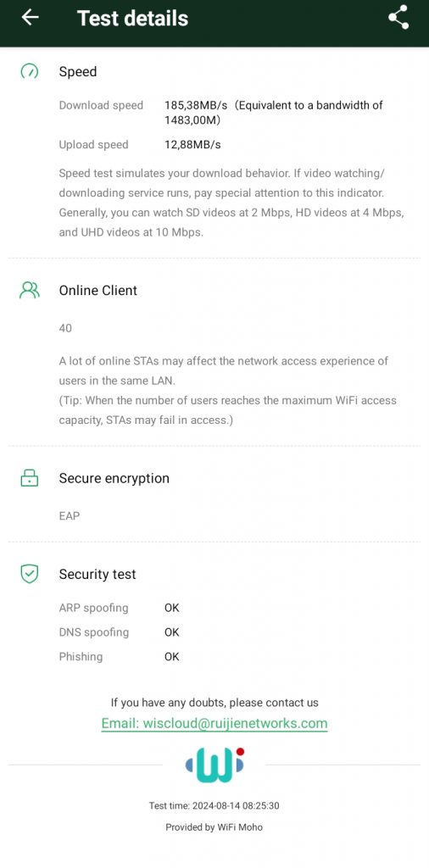Tap the Speed section heading

[x=78, y=71]
